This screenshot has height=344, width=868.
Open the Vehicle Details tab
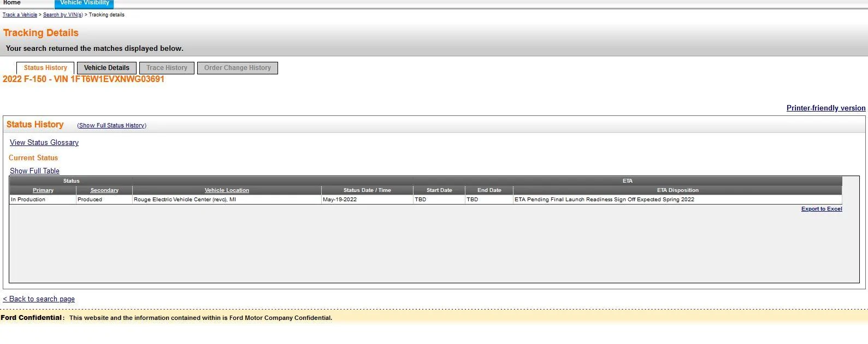click(x=107, y=68)
